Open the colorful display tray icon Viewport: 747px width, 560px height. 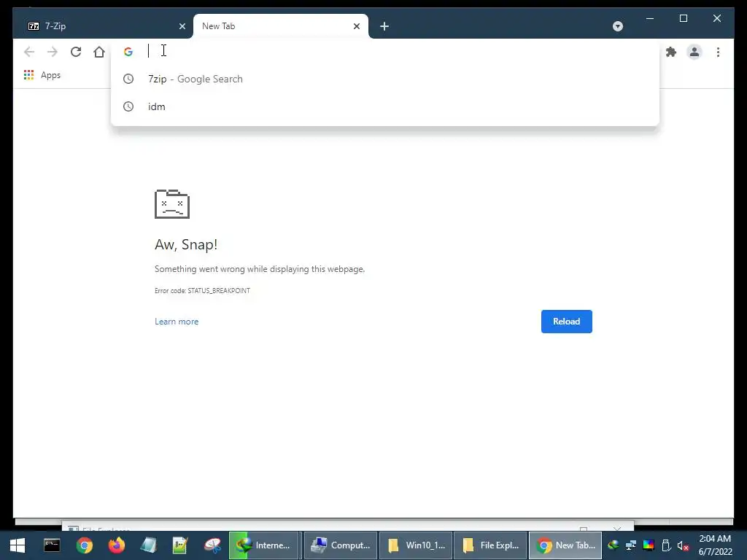click(x=649, y=545)
